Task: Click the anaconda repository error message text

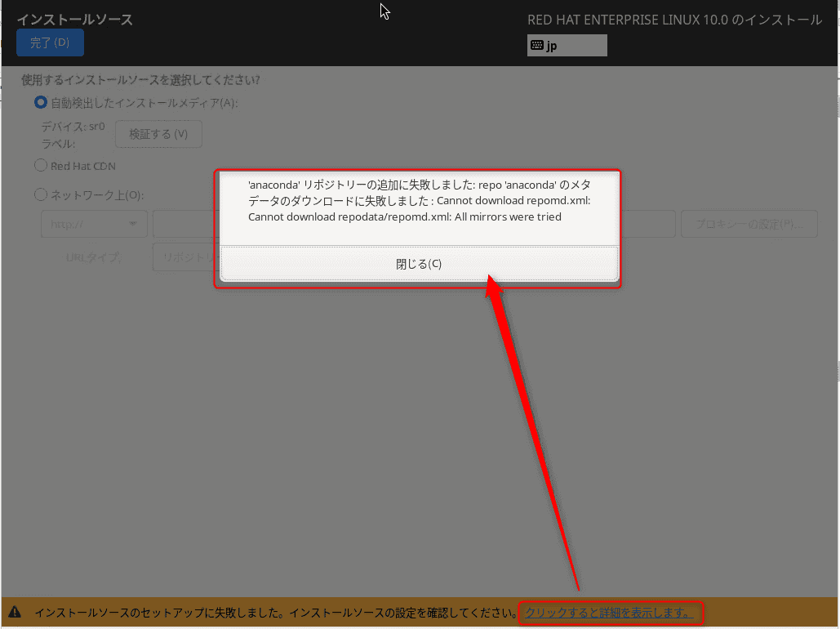Action: 418,201
